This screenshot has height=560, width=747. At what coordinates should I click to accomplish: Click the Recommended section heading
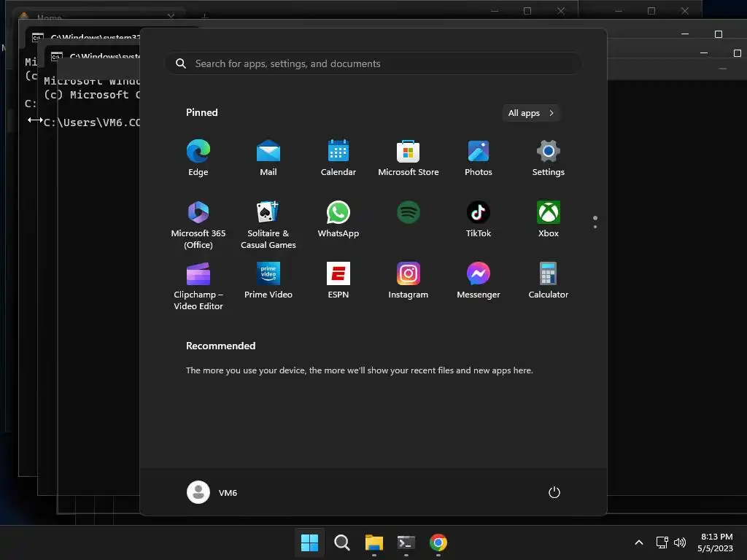point(220,346)
